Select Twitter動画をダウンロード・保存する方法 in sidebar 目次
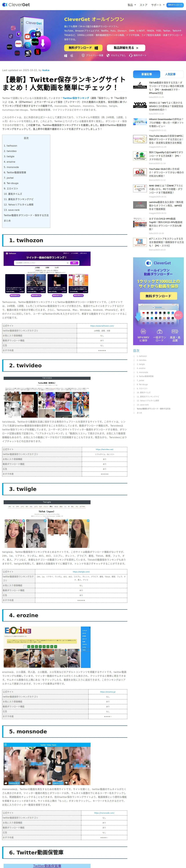The width and height of the screenshot is (186, 868). [x=154, y=409]
